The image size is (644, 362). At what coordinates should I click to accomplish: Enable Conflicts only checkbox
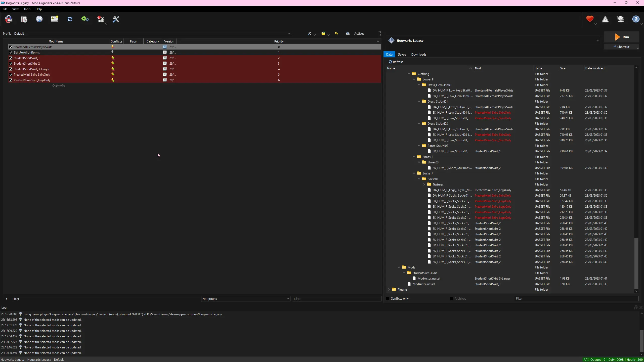pyautogui.click(x=388, y=299)
